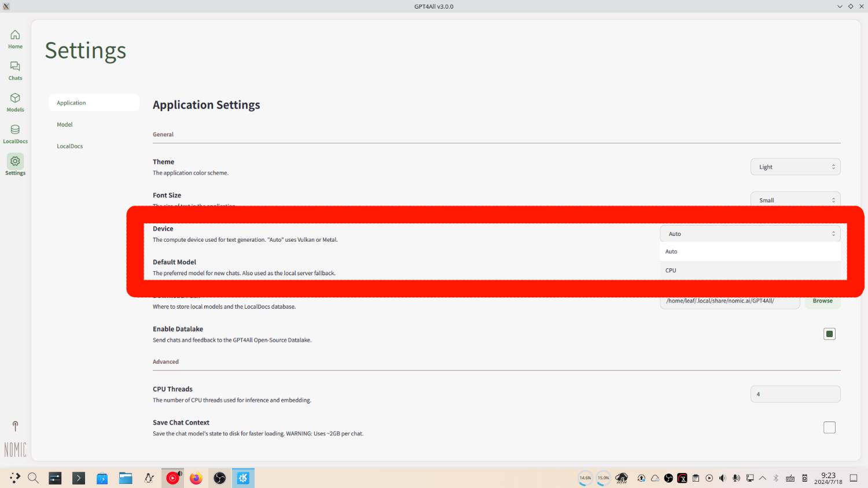Choose CPU option in Device list
Image resolution: width=868 pixels, height=488 pixels.
click(x=750, y=270)
